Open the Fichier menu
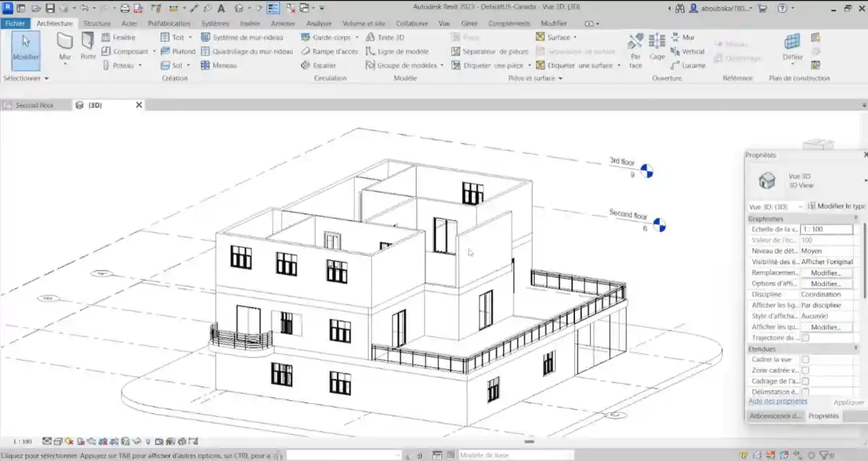The width and height of the screenshot is (868, 461). pos(14,23)
